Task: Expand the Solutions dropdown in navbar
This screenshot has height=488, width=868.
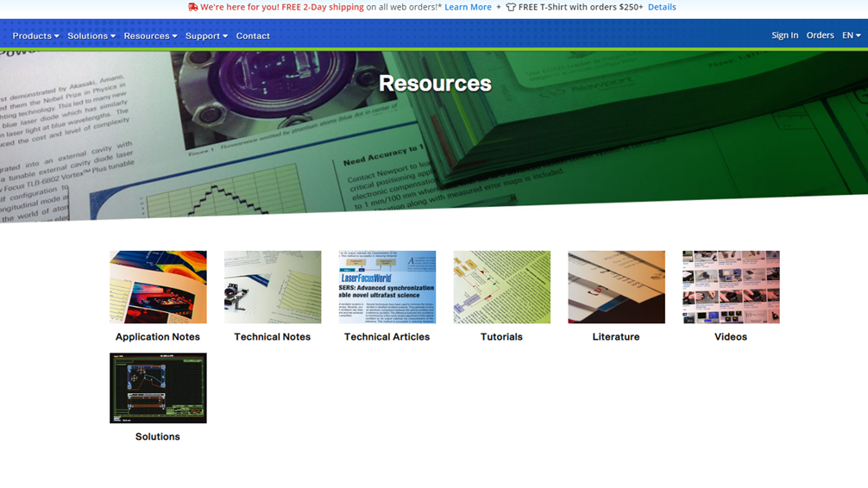Action: pos(91,36)
